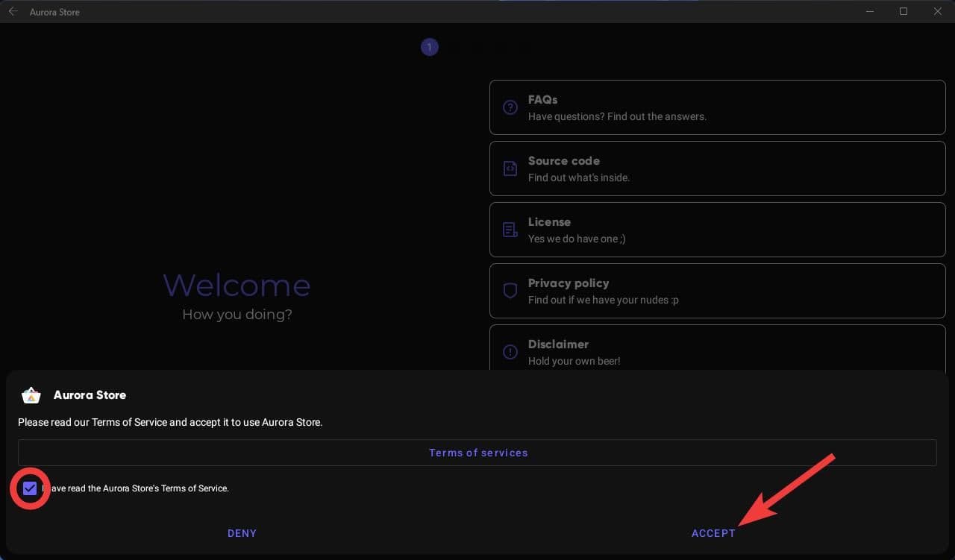
Task: View the Disclaimer entry
Action: click(716, 350)
